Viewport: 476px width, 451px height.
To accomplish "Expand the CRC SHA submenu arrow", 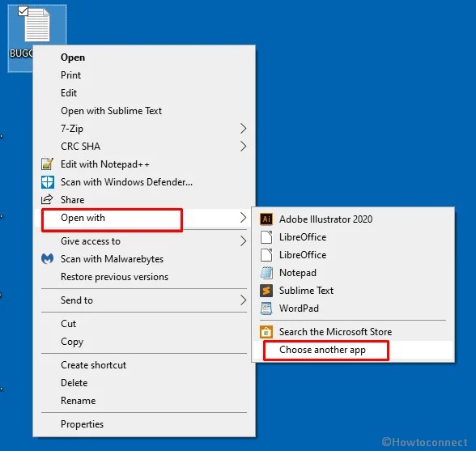I will 243,147.
